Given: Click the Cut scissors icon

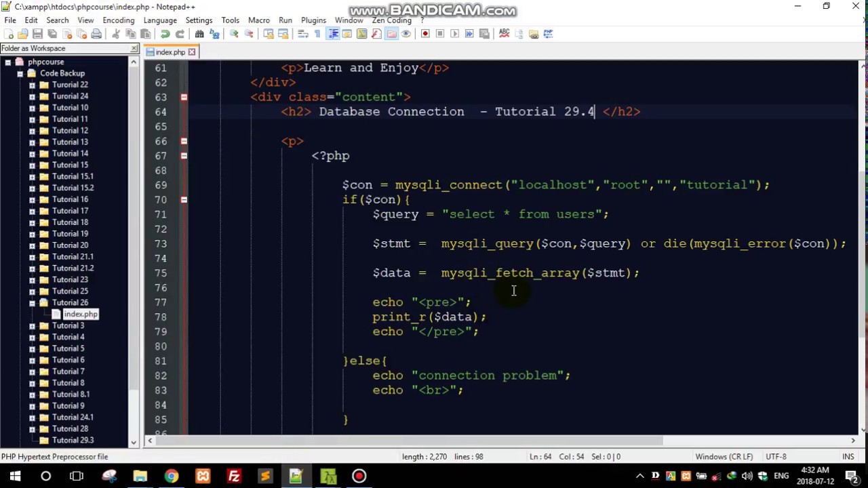Looking at the screenshot, I should click(116, 34).
